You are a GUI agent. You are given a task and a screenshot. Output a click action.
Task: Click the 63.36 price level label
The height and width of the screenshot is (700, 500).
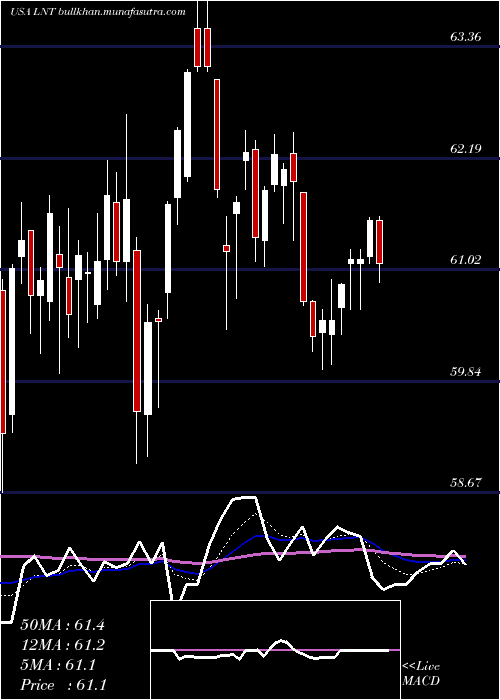click(466, 37)
